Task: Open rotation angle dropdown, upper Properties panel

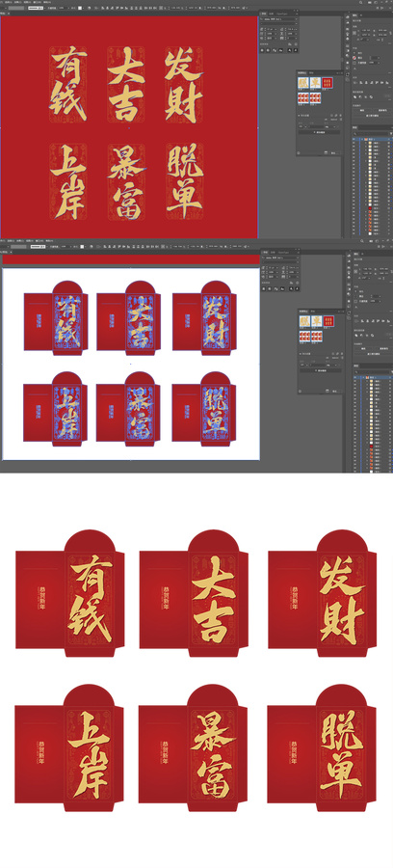Action: click(x=368, y=40)
